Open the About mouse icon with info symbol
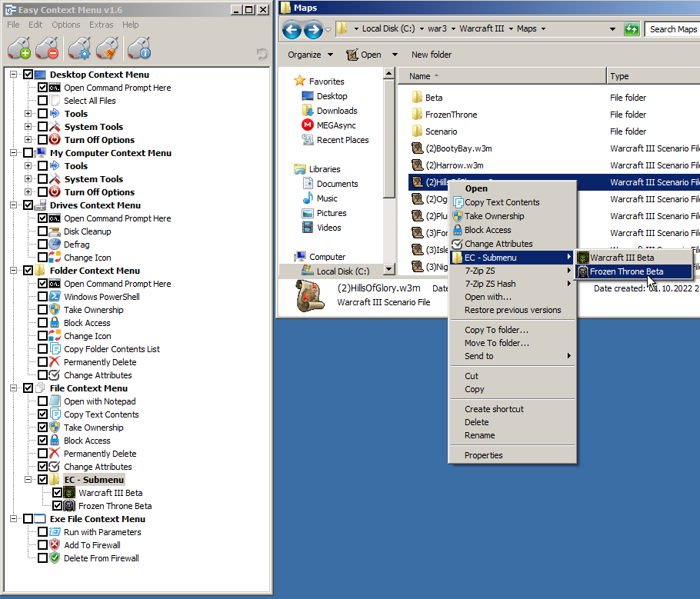The height and width of the screenshot is (599, 700). tap(139, 48)
